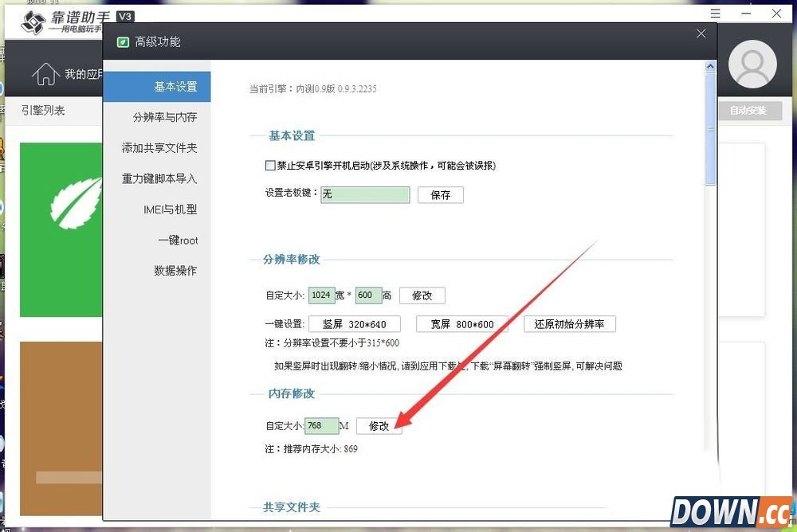Click the scrollbar up arrow in dialog

[x=710, y=69]
